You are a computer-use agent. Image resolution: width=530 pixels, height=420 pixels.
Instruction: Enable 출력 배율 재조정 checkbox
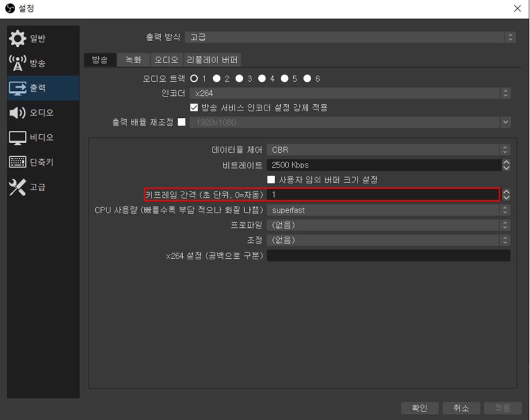tap(182, 122)
